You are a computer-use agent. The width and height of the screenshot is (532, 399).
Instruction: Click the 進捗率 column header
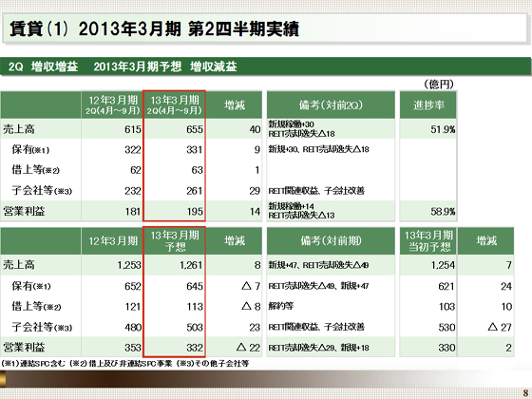428,104
